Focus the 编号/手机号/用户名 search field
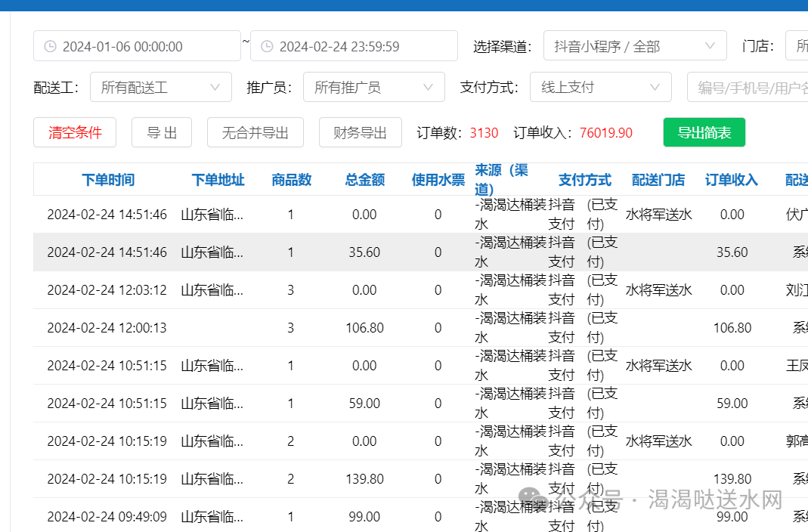The height and width of the screenshot is (532, 808). coord(748,87)
